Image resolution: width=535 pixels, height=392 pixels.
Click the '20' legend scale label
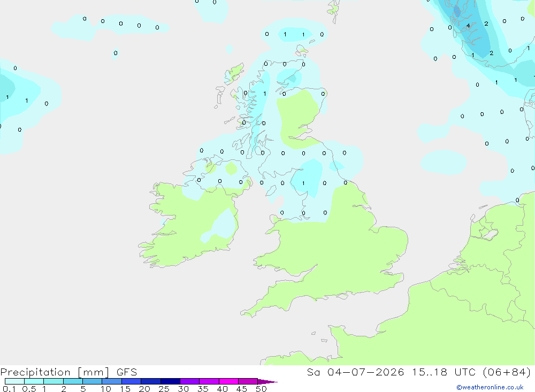[x=144, y=389]
